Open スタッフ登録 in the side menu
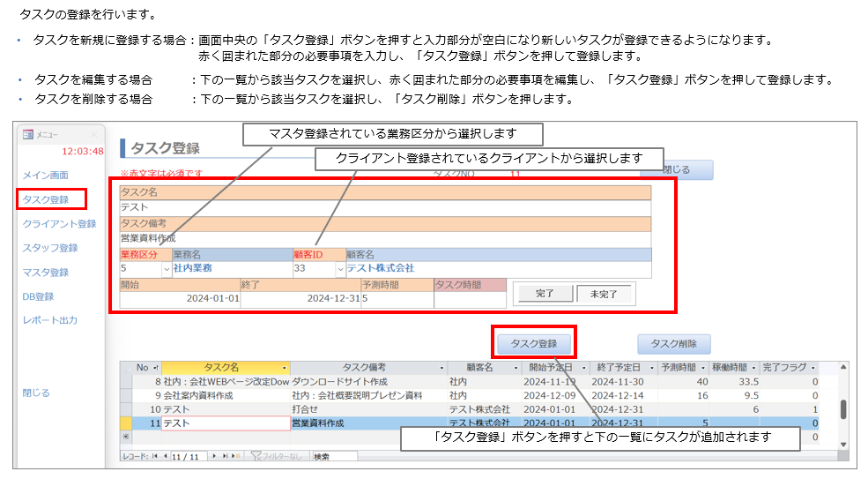868x479 pixels. 50,248
